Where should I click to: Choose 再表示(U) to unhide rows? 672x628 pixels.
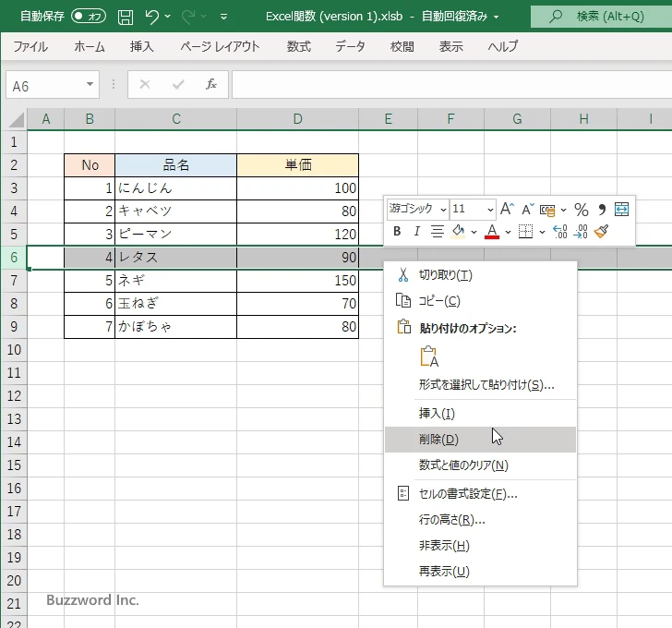(480, 572)
